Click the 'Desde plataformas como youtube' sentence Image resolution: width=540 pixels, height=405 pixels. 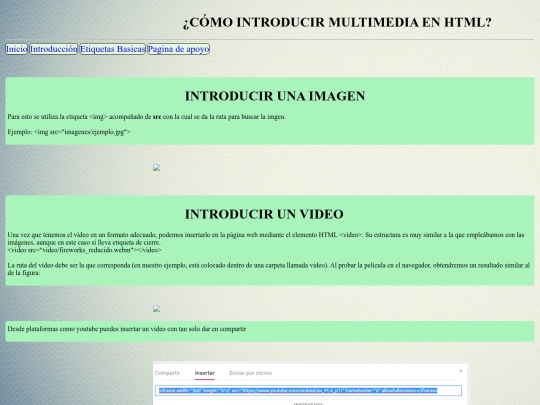[127, 329]
